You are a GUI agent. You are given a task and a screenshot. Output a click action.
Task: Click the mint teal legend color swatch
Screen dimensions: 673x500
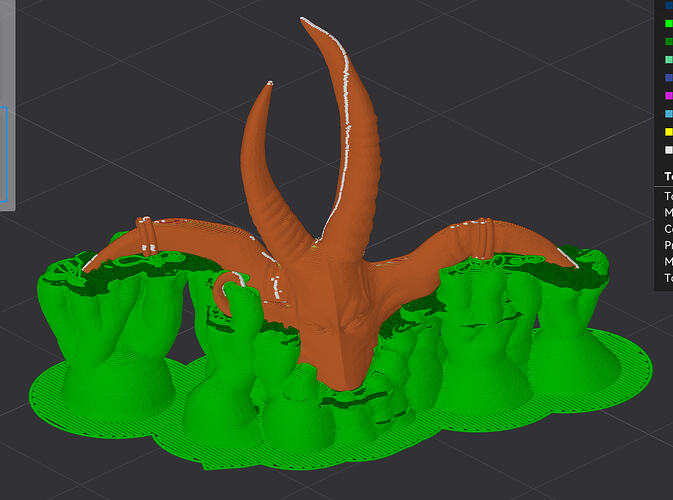coord(669,60)
